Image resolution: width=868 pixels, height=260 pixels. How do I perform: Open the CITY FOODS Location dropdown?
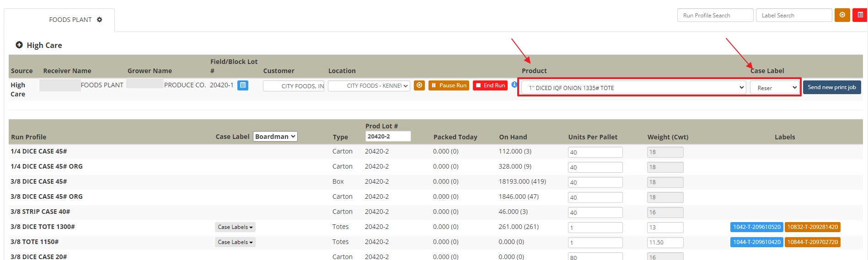(x=369, y=86)
